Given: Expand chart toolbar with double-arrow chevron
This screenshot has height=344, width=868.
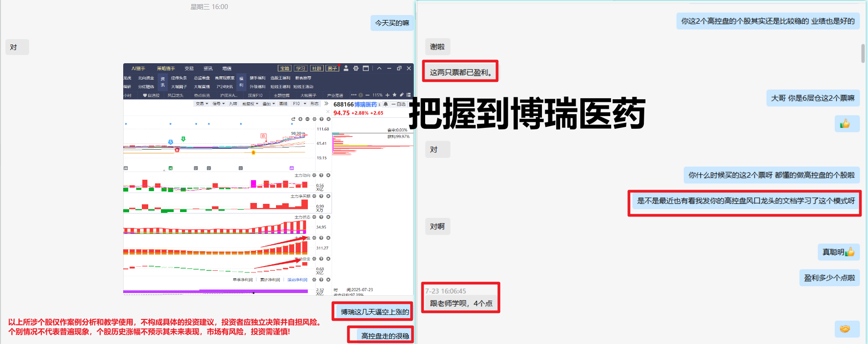Looking at the screenshot, I should click(x=326, y=104).
